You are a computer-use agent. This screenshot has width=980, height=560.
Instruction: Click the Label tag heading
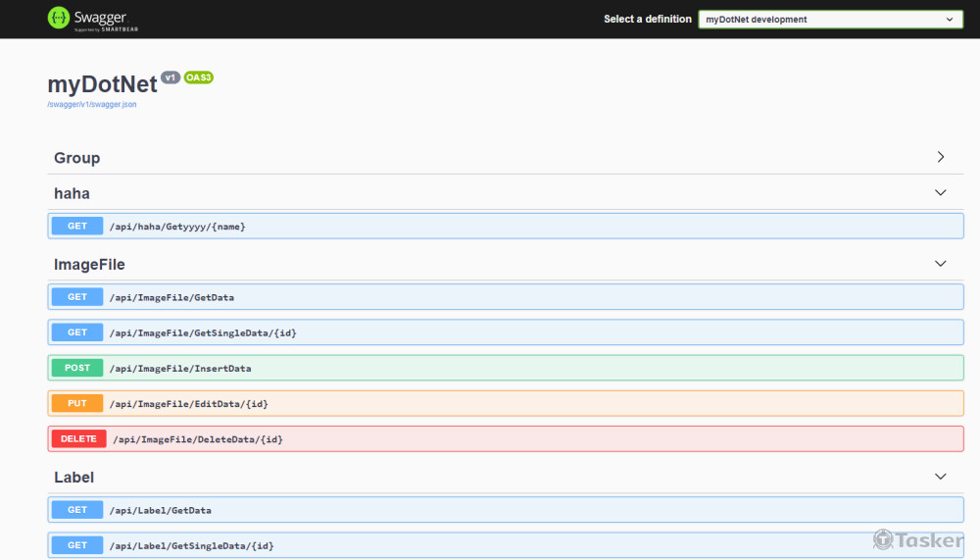73,478
